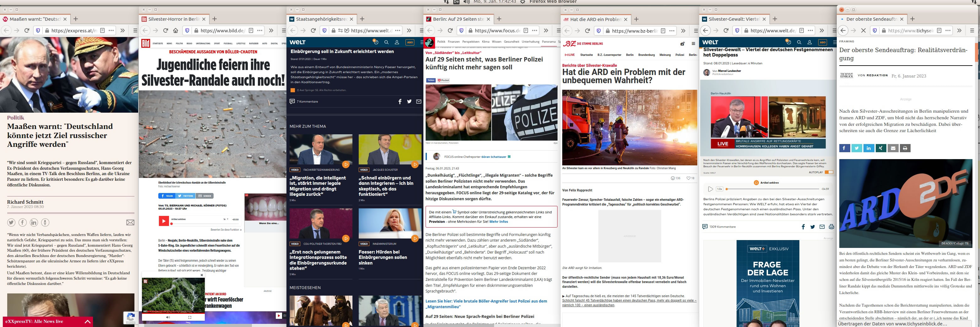The width and height of the screenshot is (980, 327).
Task: Open 1309 Kommentare in Welt Silvester-Gewalt article
Action: (719, 227)
